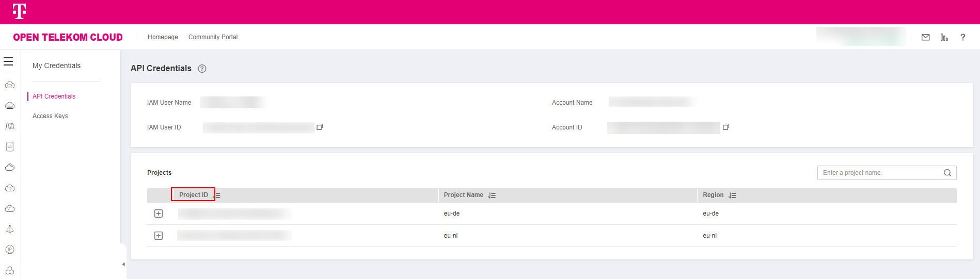Expand the eu-nl project row
Viewport: 980px width, 279px height.
(x=159, y=236)
